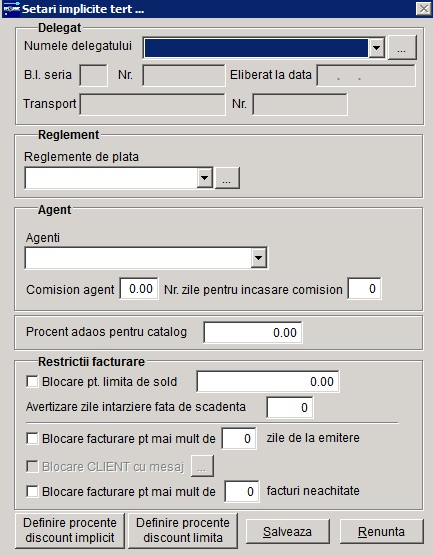Click the limita de sold amount field
433x556 pixels.
[268, 382]
